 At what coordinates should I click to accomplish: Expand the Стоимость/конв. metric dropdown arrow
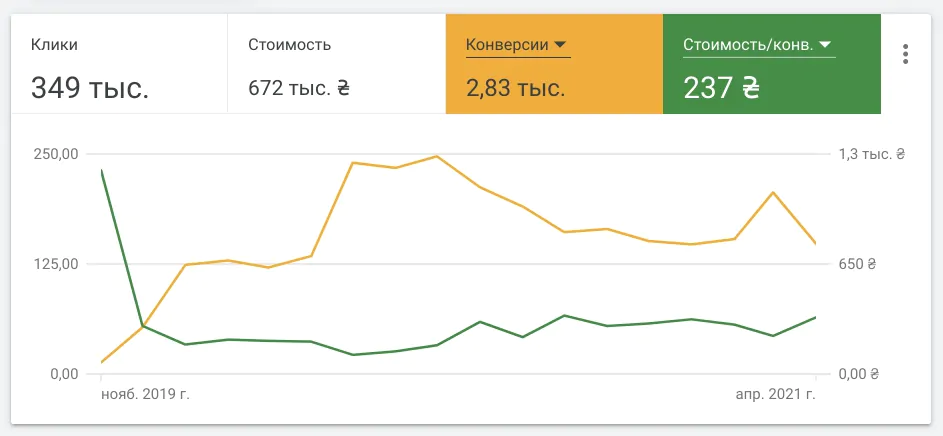[825, 45]
